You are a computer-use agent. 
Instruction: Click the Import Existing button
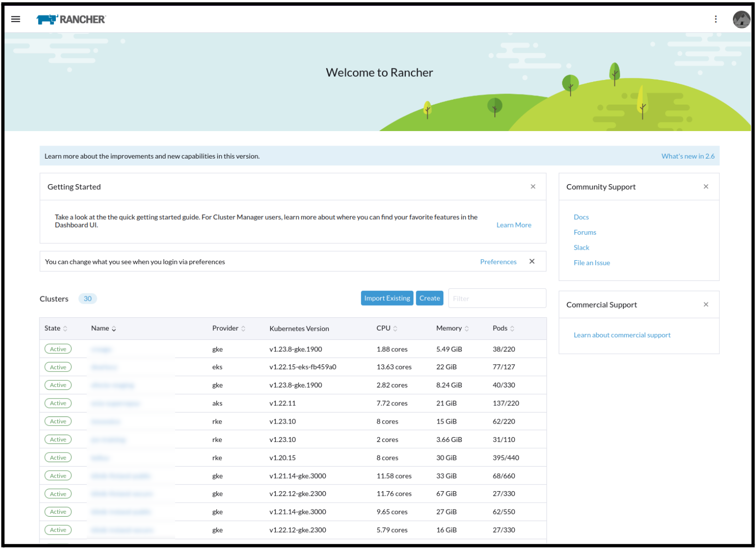pyautogui.click(x=387, y=298)
